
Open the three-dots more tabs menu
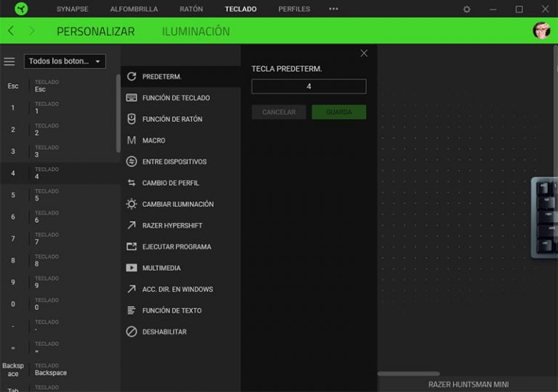[x=333, y=9]
